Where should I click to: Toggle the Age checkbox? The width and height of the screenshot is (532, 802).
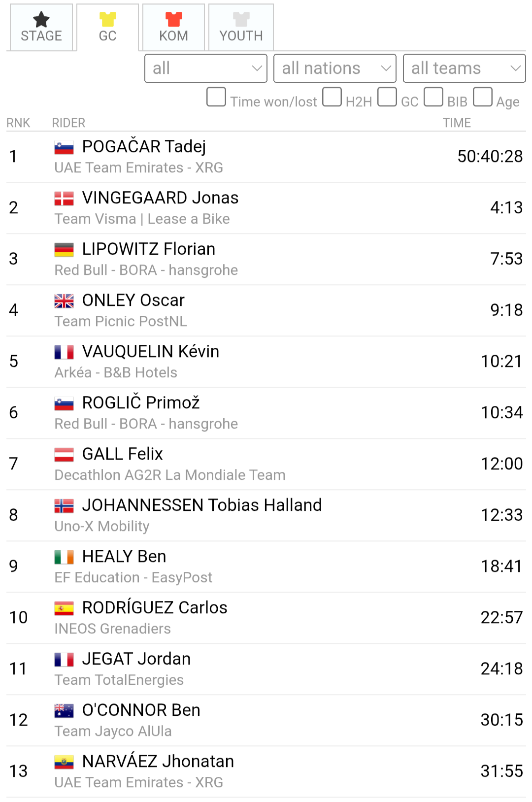tap(483, 97)
